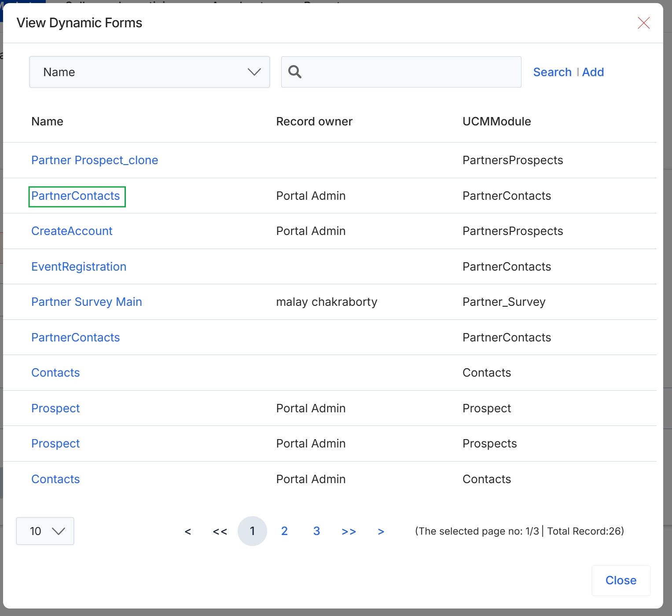Go to the next page with the > arrow
The width and height of the screenshot is (672, 616).
(x=381, y=532)
